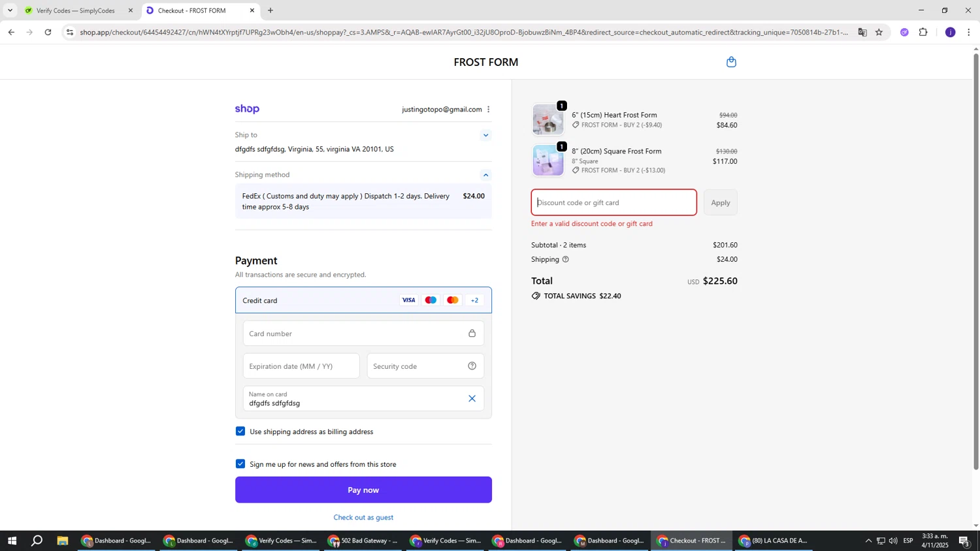
Task: Switch ESP keyboard language indicator
Action: point(908,541)
